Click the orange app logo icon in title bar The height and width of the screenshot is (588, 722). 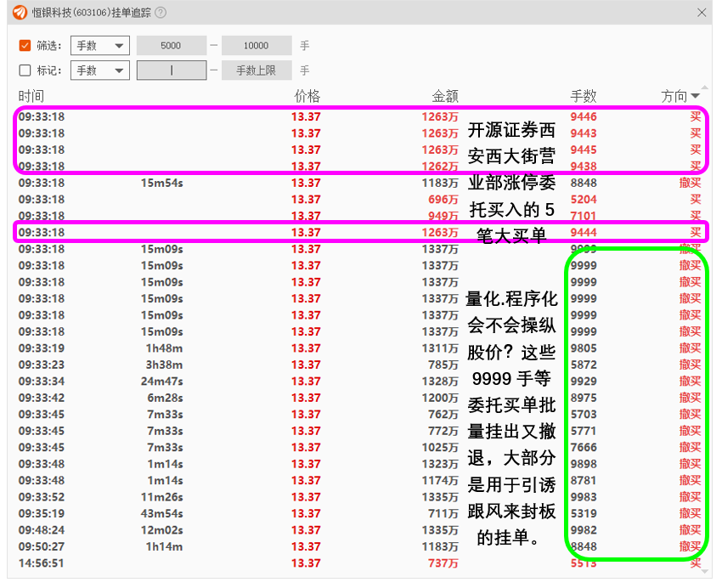tap(20, 13)
